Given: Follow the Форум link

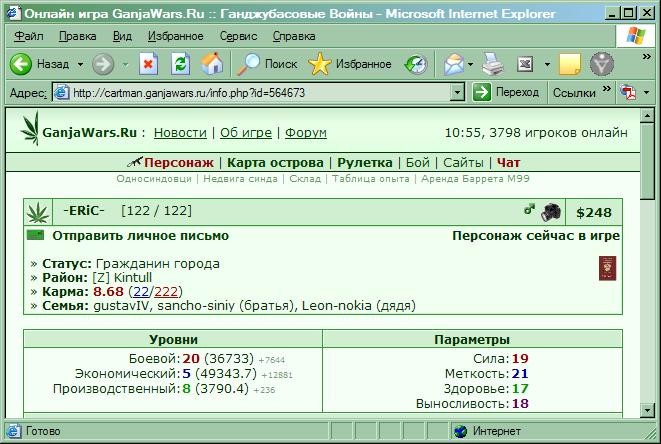Looking at the screenshot, I should 306,133.
